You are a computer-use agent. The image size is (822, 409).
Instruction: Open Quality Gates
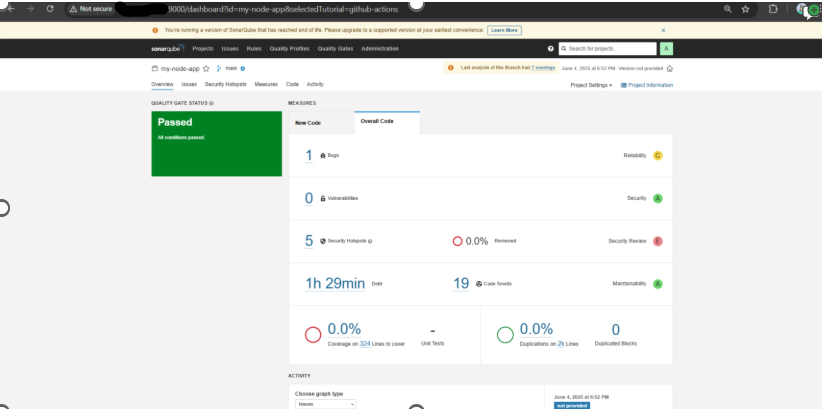pyautogui.click(x=335, y=49)
